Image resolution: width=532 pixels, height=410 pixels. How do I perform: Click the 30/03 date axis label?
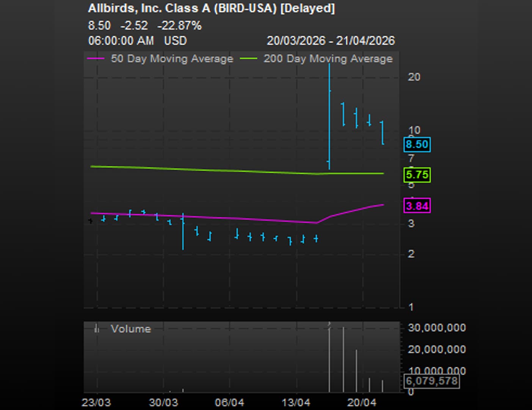[163, 402]
